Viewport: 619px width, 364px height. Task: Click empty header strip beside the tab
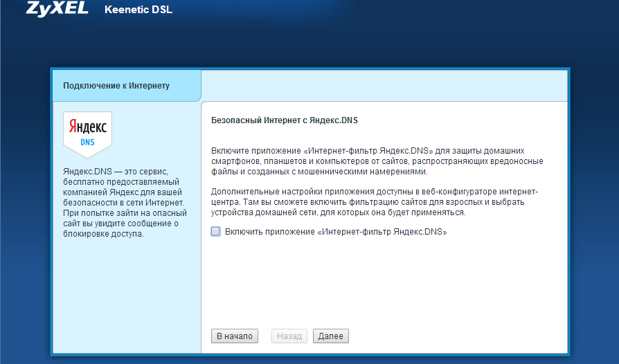(x=384, y=86)
